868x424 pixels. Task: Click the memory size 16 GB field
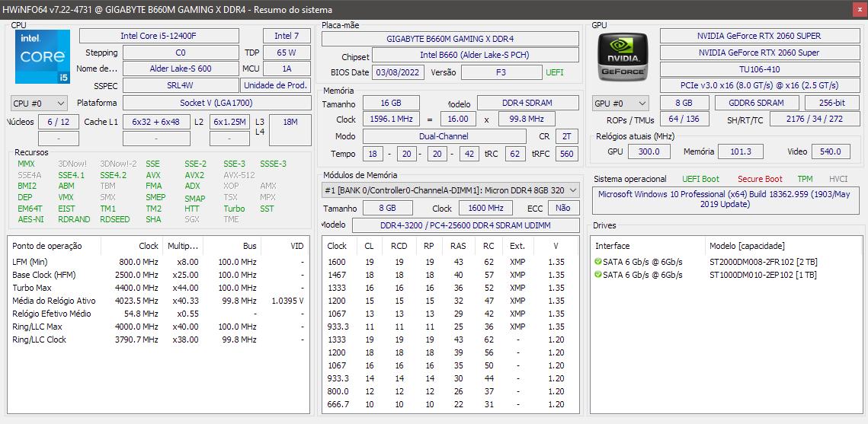point(391,103)
